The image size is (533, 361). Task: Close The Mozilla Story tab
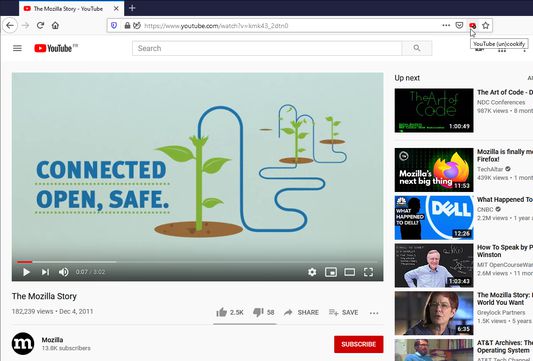coord(116,8)
